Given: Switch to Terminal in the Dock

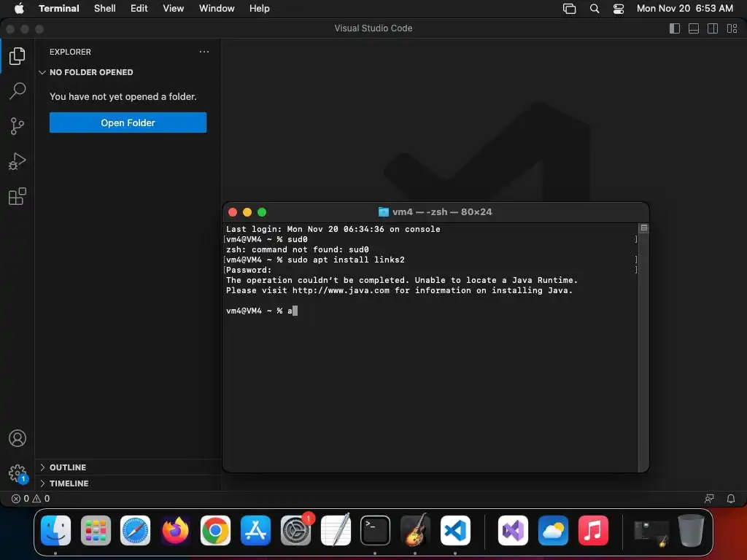Looking at the screenshot, I should 376,531.
